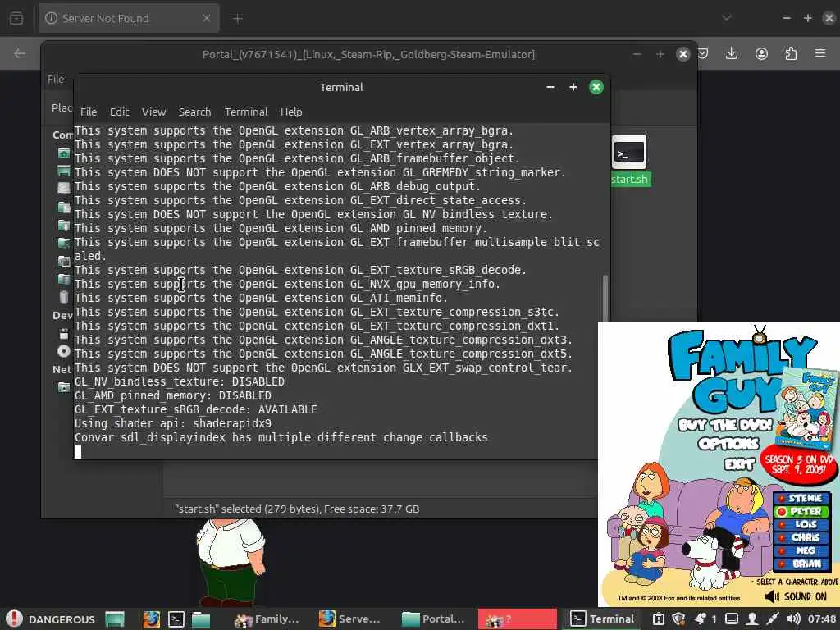
Task: Open the notifications bell tray icon
Action: coord(701,619)
